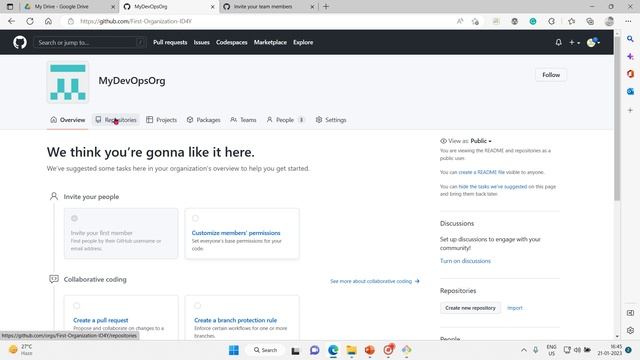
Task: Open Pull requests in the header
Action: coord(170,42)
